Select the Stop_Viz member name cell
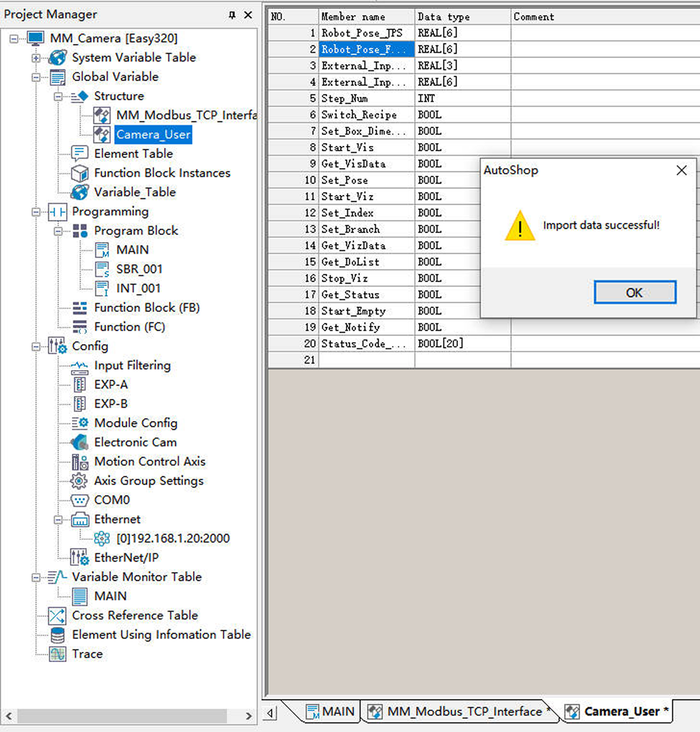Screen dimensions: 700x732 pos(366,278)
